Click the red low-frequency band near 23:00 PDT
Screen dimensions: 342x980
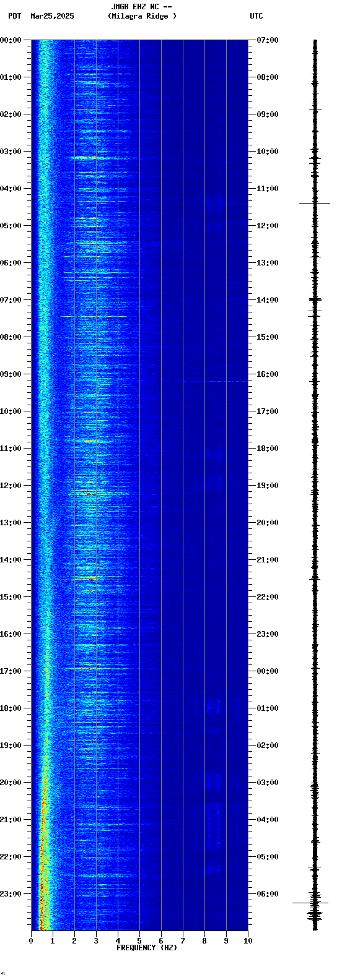pyautogui.click(x=42, y=894)
